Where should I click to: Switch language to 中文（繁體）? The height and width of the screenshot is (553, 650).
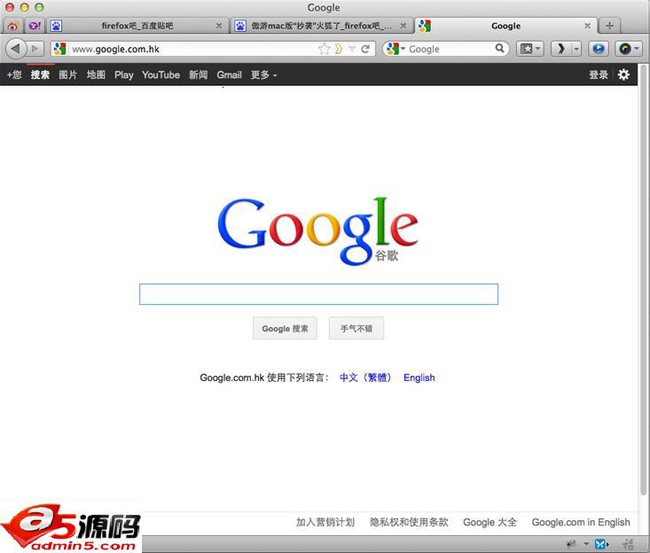tap(365, 378)
